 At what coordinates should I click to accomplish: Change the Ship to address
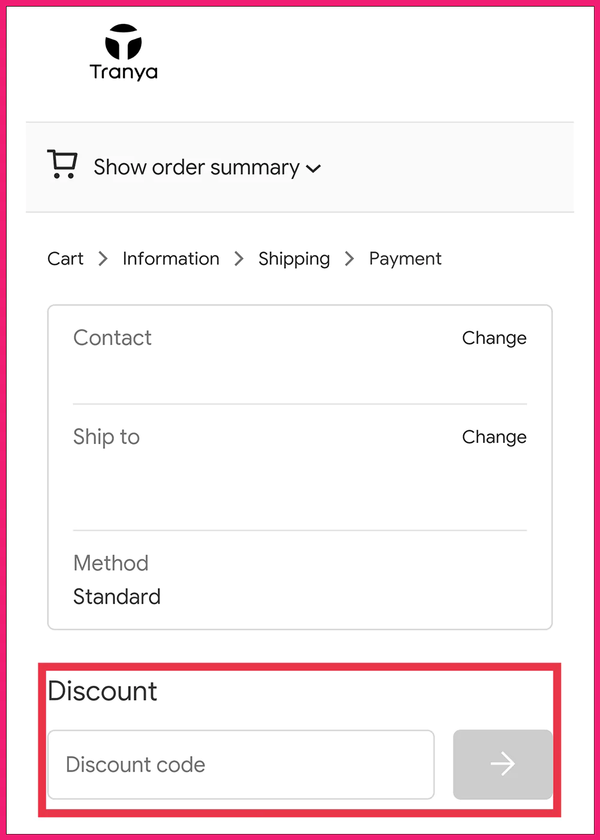point(494,437)
